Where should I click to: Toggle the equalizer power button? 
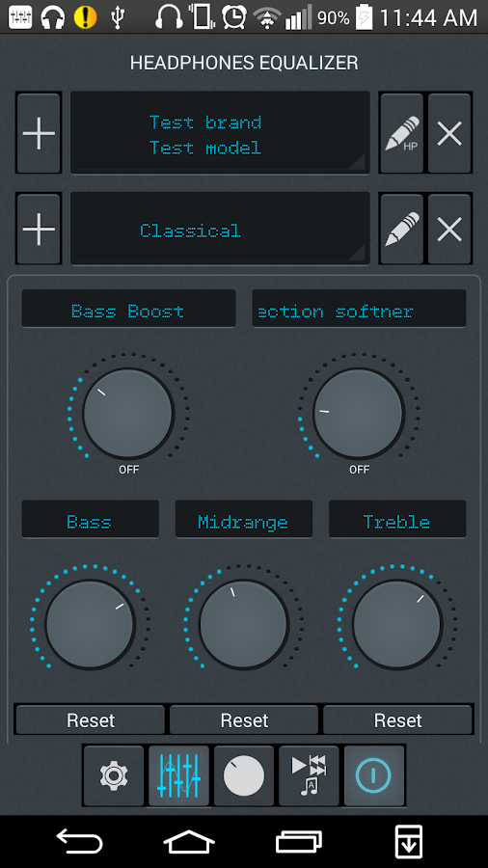click(374, 775)
